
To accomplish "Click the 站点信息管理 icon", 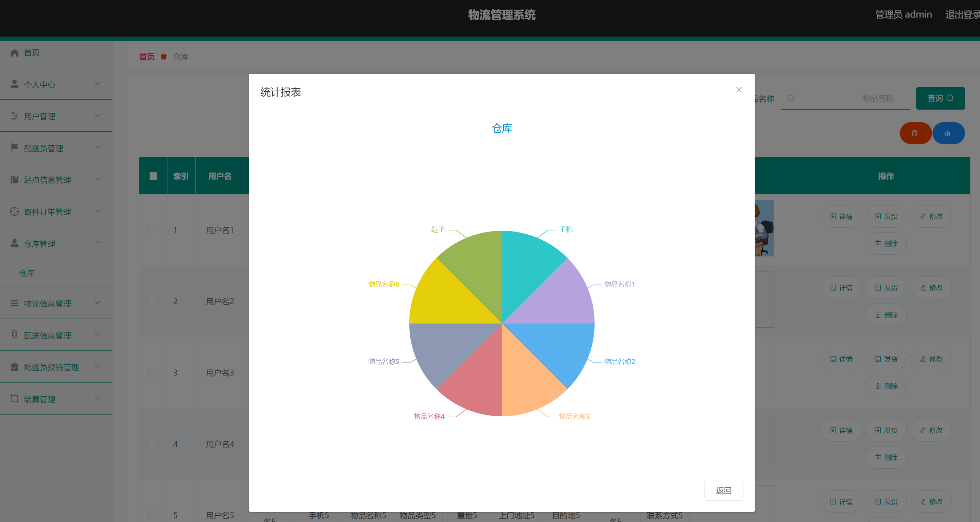I will [14, 180].
